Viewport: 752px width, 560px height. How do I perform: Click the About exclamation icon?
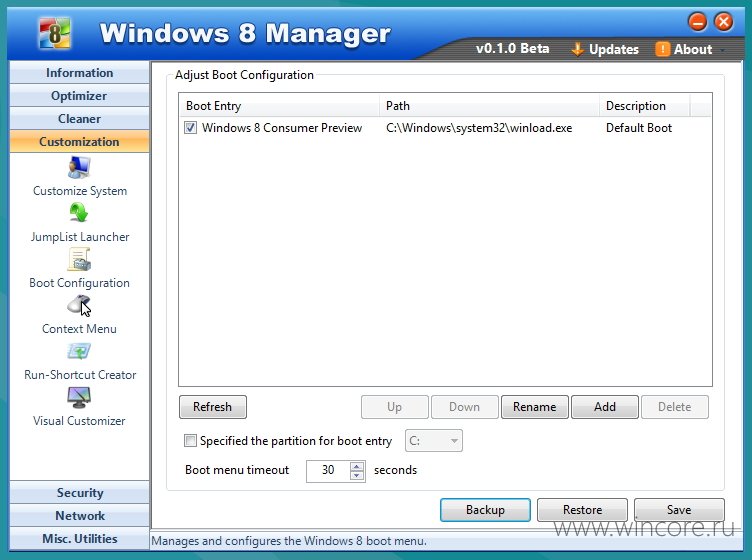(x=662, y=49)
